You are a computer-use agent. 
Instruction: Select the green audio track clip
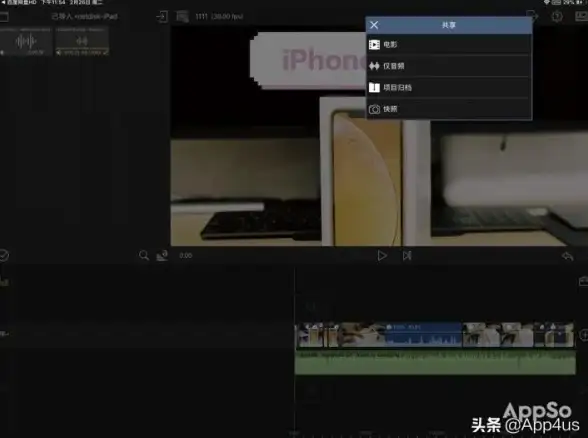435,362
